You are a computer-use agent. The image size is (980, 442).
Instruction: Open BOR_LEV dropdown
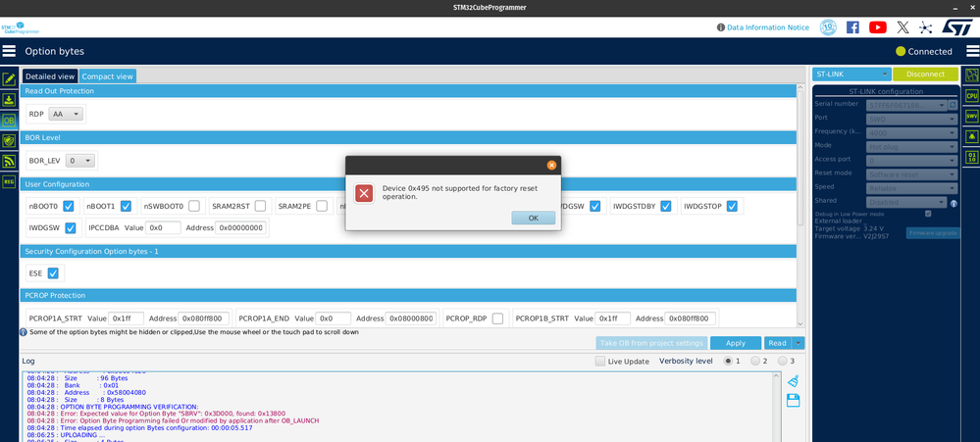pyautogui.click(x=80, y=161)
